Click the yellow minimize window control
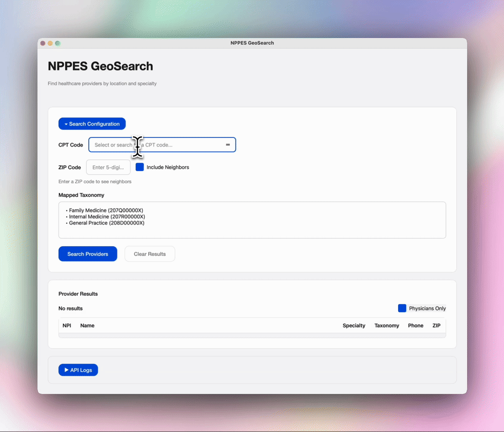This screenshot has height=432, width=504. click(50, 43)
